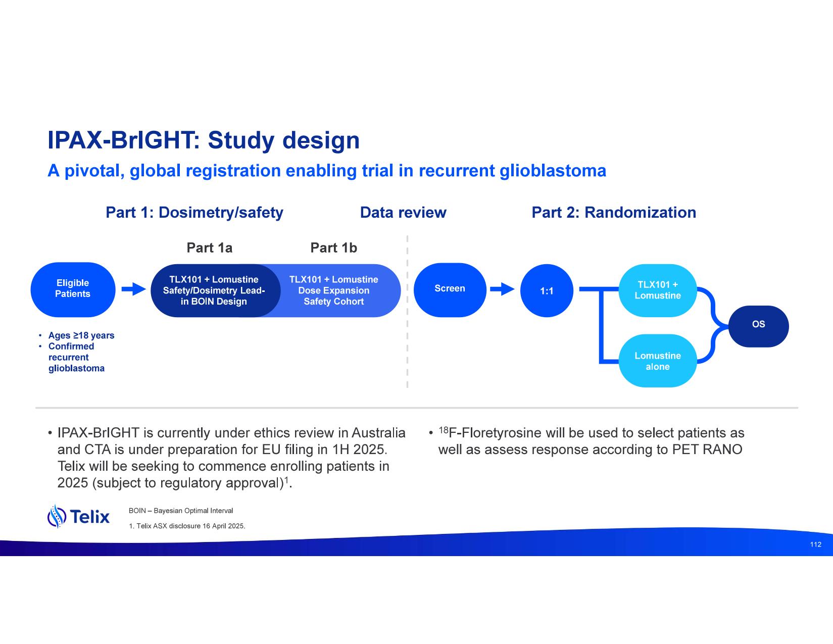
Task: Select the Eligible Patients oval
Action: (73, 289)
